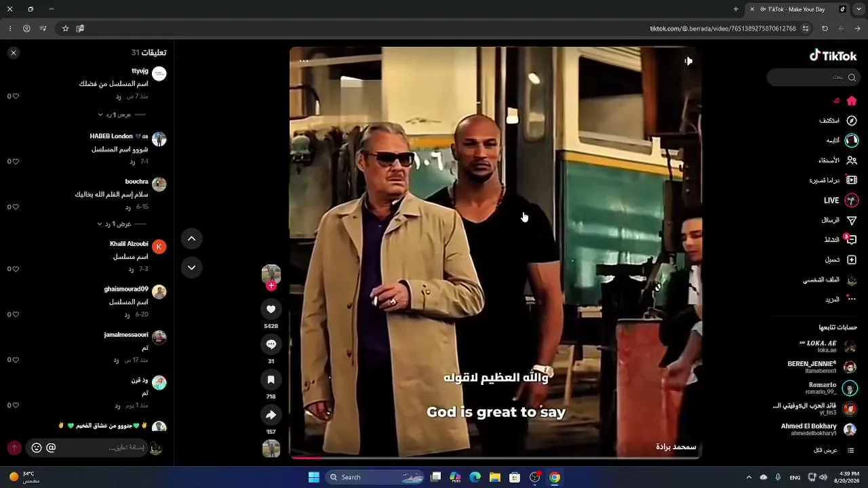Open the Activity notifications inbox
The height and width of the screenshot is (488, 868).
(841, 240)
